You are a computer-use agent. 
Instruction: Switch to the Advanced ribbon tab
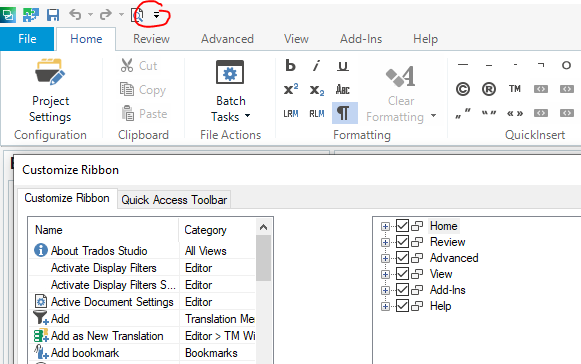tap(227, 39)
